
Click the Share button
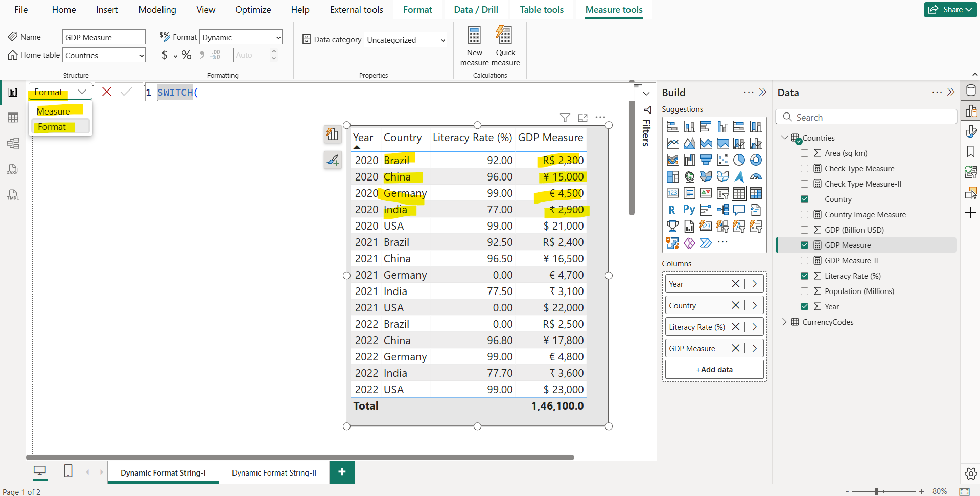coord(950,10)
